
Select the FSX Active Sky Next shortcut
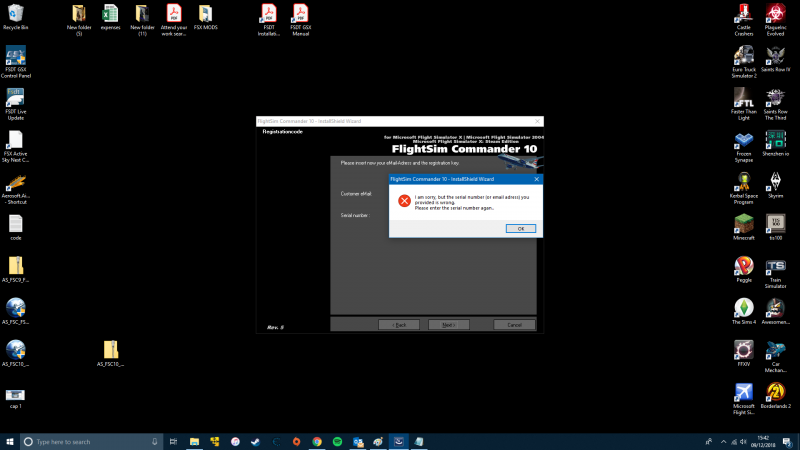pos(15,146)
